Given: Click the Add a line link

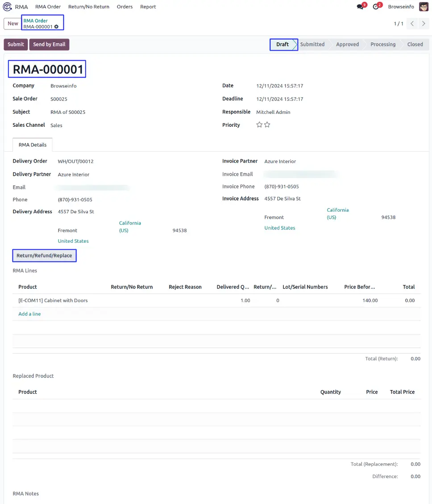Looking at the screenshot, I should (29, 314).
